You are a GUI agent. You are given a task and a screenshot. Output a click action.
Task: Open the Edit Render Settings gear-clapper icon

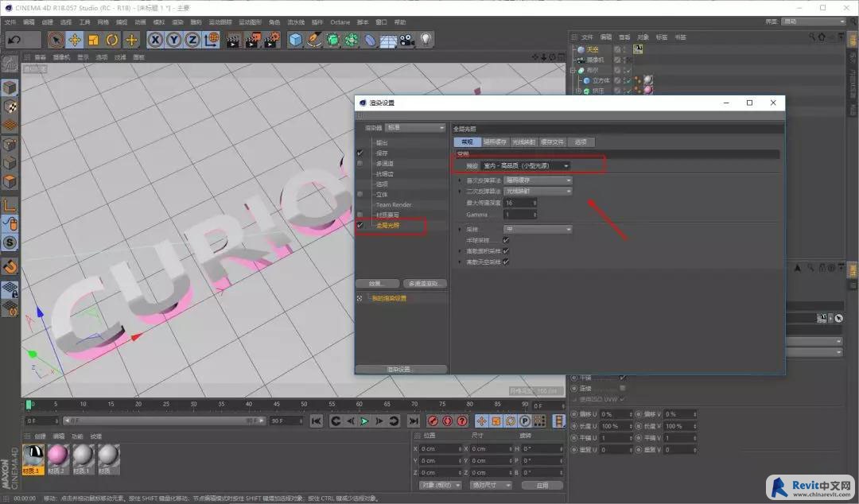click(272, 40)
